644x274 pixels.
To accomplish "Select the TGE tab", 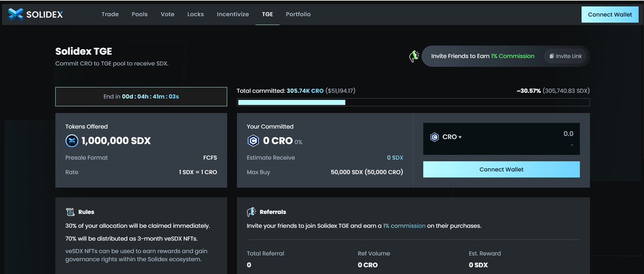I will [267, 14].
